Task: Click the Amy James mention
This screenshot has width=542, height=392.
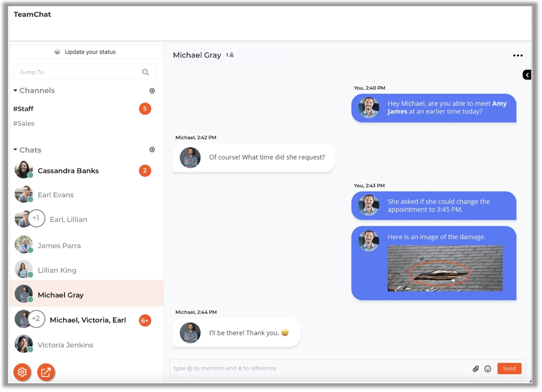Action: [x=447, y=107]
